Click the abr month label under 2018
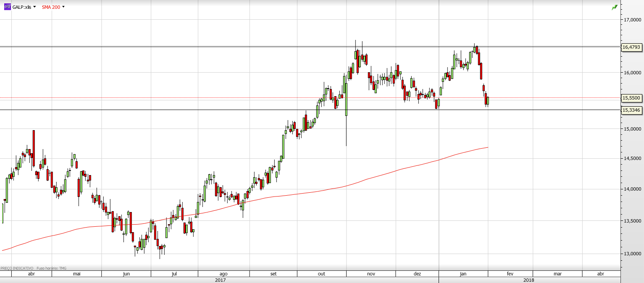 pyautogui.click(x=601, y=274)
